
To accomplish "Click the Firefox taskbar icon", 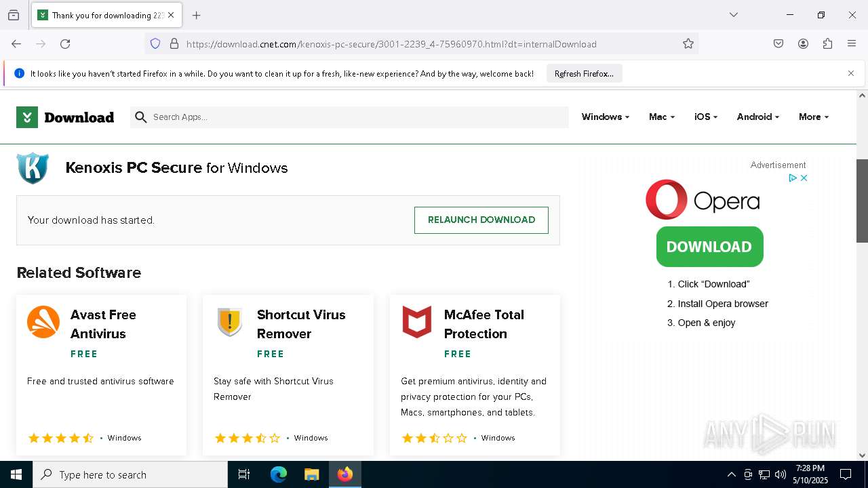I will 345,474.
